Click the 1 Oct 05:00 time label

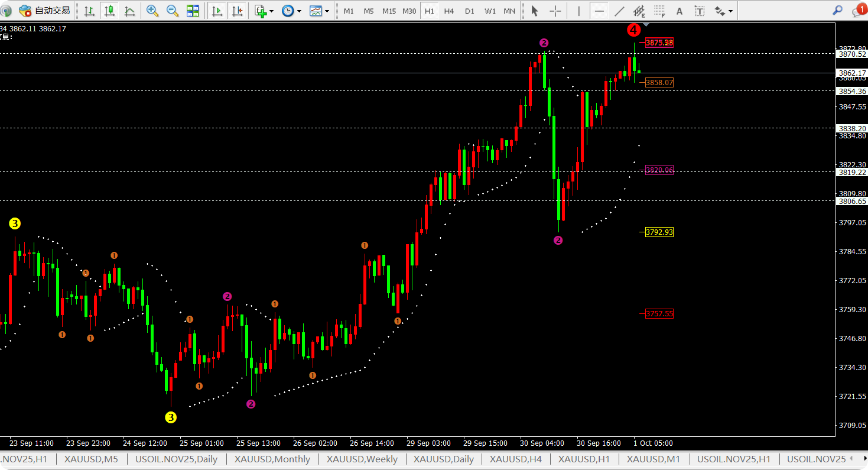[653, 443]
